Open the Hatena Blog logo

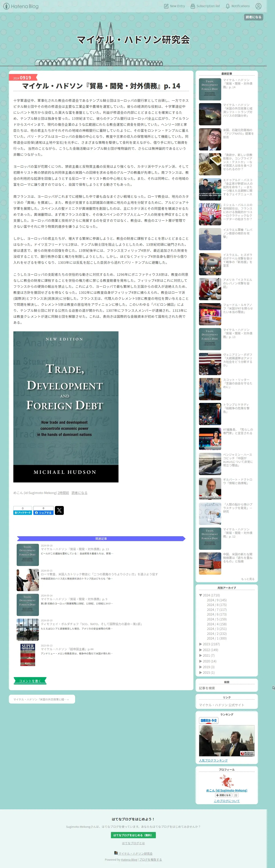point(21,6)
